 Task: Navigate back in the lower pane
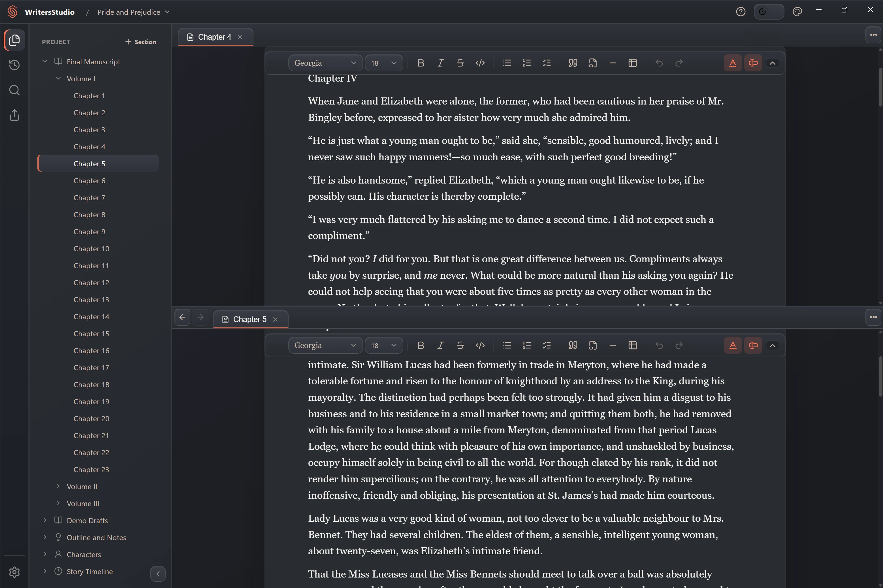(182, 318)
